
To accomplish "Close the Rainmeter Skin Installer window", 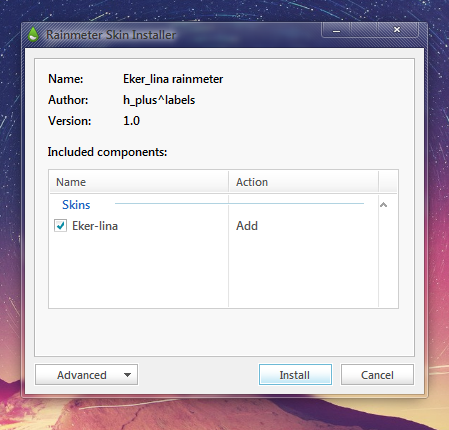I will click(x=397, y=30).
